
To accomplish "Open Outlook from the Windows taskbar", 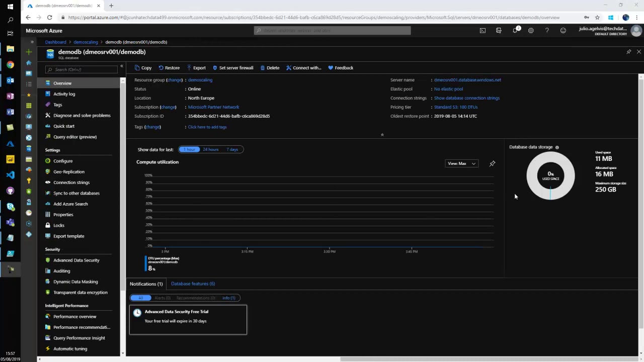I will click(x=10, y=80).
